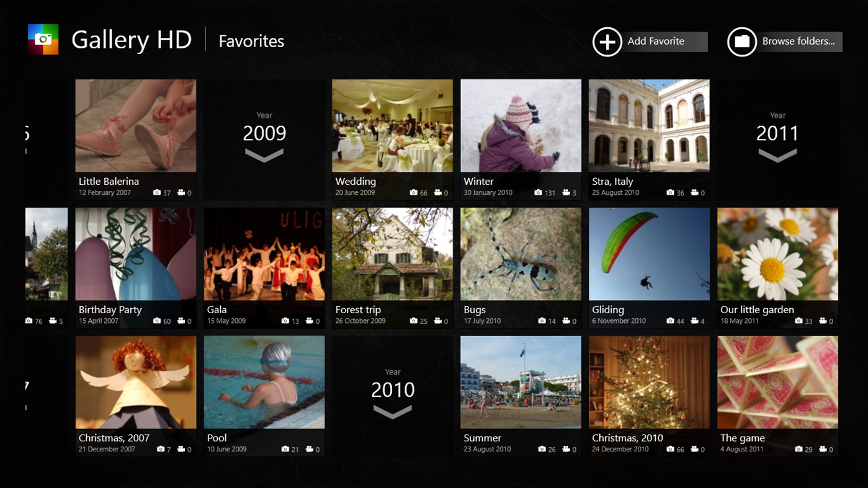Click the camera icon on the Pool album

[285, 449]
